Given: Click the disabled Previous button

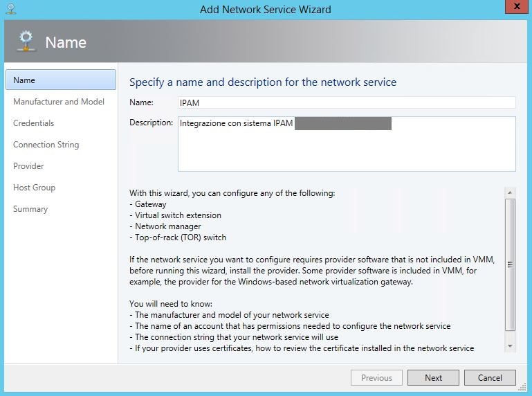Looking at the screenshot, I should [376, 378].
